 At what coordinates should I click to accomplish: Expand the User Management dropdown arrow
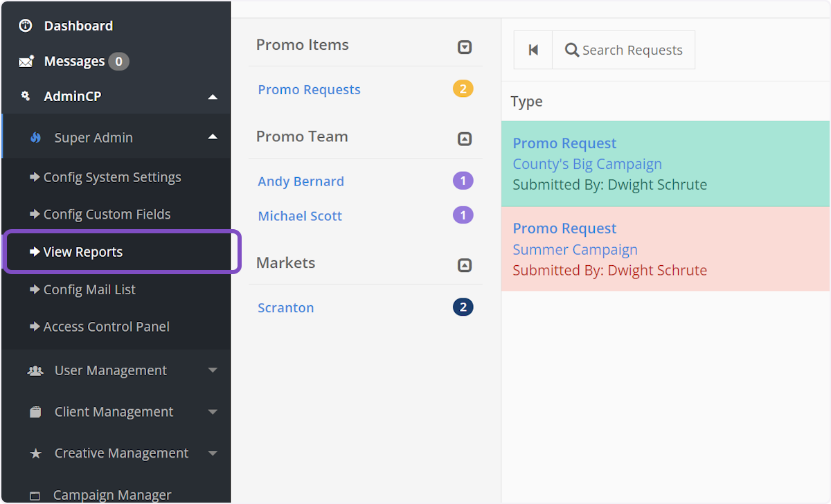[213, 370]
